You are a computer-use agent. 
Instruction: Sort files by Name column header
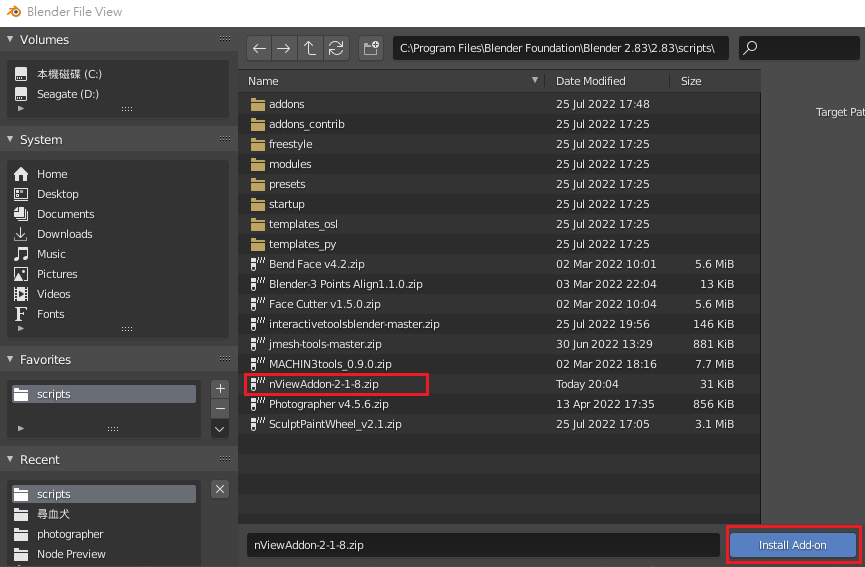pos(392,81)
